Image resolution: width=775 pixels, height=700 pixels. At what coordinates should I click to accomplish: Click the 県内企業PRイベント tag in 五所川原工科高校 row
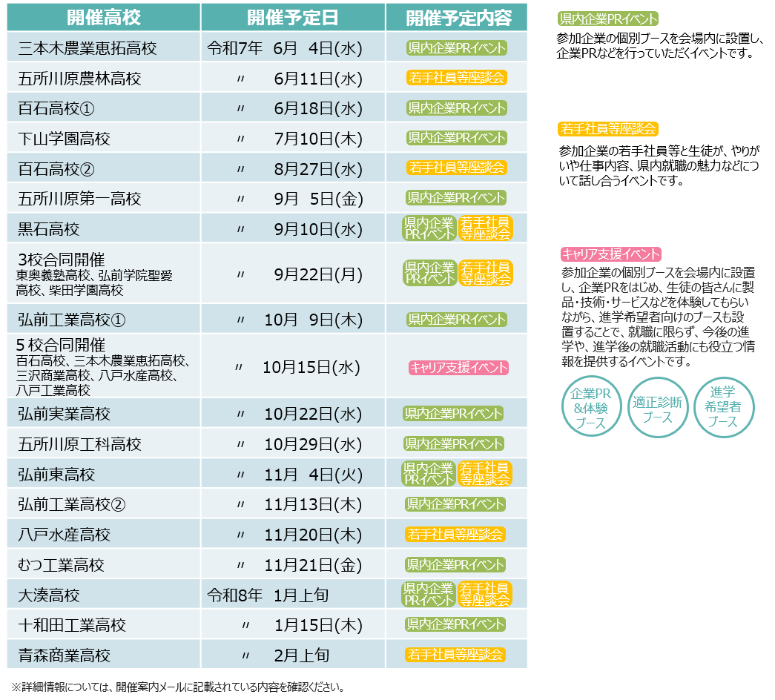(453, 443)
